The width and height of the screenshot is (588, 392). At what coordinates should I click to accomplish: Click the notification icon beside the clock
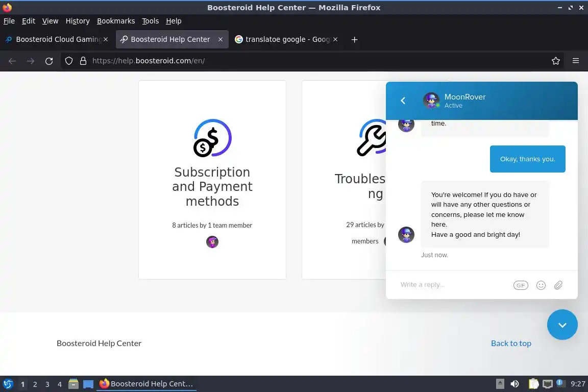(559, 383)
